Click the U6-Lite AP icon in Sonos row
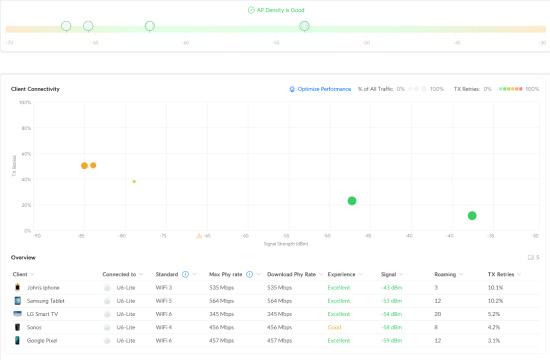550x360 pixels. click(107, 327)
